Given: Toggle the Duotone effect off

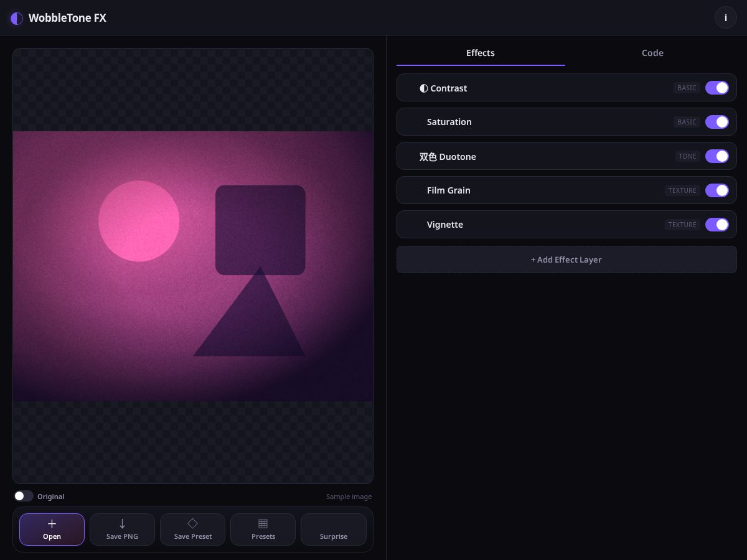Looking at the screenshot, I should point(717,156).
